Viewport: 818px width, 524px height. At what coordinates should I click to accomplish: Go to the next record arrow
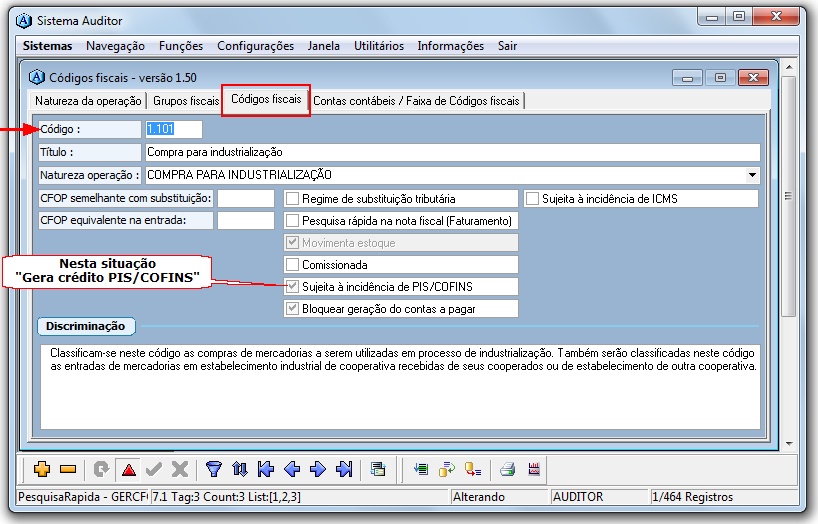pos(318,469)
